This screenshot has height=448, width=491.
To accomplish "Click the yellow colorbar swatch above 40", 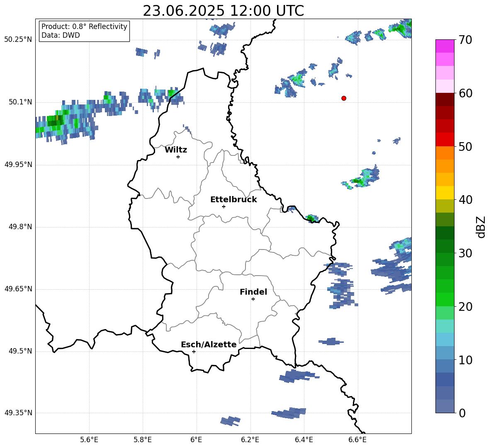I will tap(445, 193).
